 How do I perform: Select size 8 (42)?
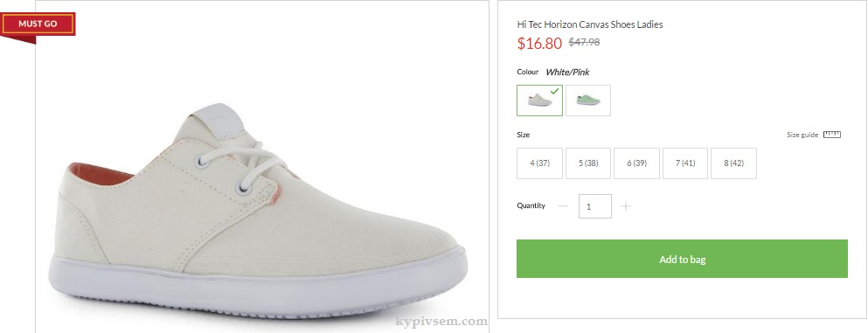pos(734,163)
